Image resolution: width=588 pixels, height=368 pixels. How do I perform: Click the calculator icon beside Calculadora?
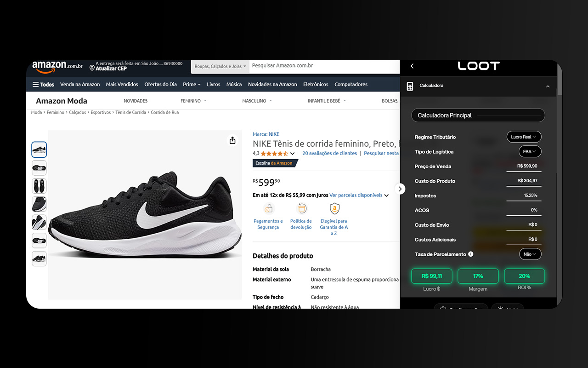410,86
